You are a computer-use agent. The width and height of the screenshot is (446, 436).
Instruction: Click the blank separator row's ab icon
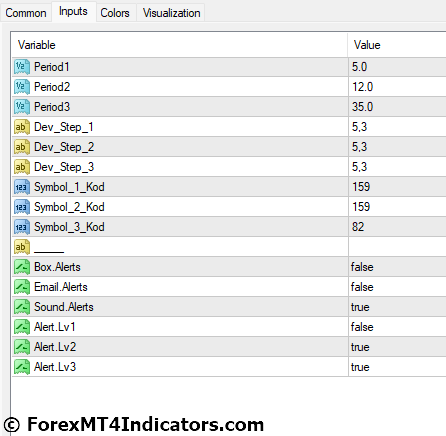click(x=22, y=247)
